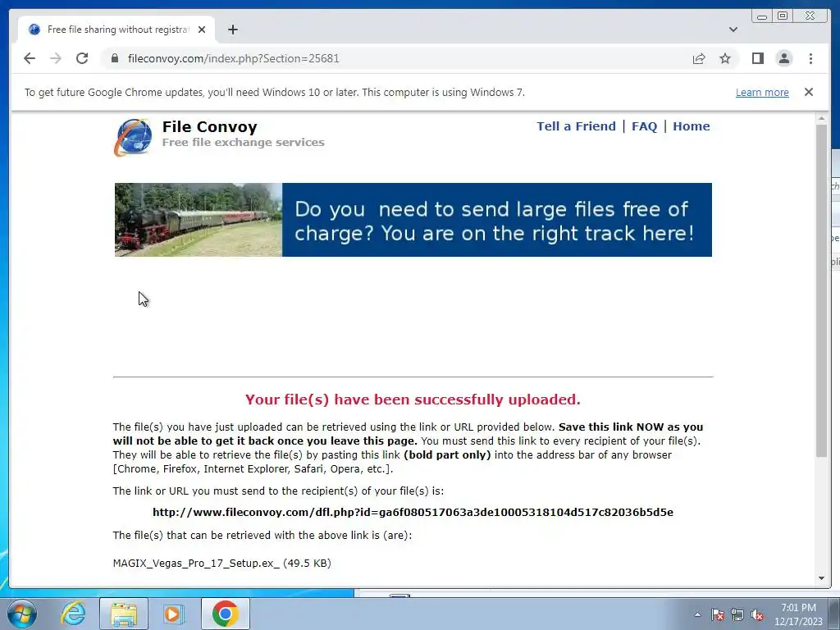Open the Action Center flag icon

point(717,614)
